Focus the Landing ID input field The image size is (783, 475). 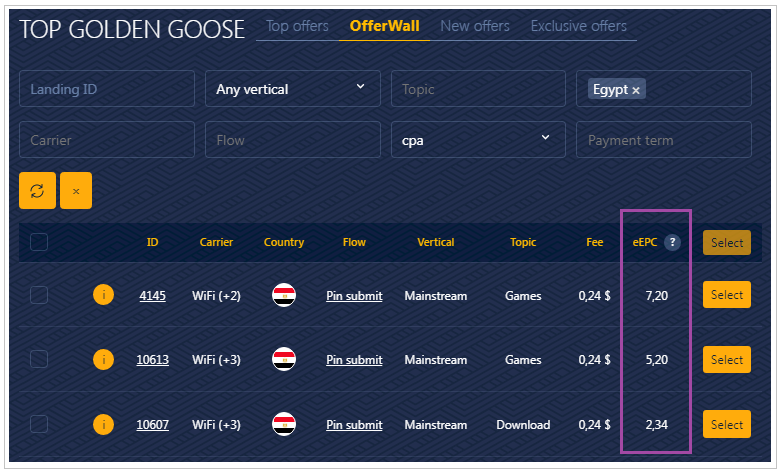click(107, 89)
